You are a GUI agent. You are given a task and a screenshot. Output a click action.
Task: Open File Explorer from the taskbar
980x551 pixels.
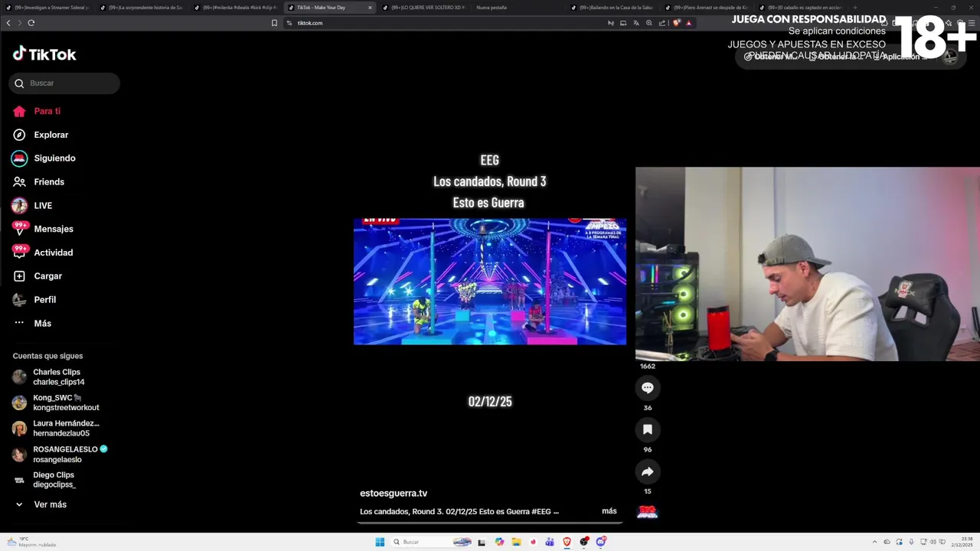point(517,542)
